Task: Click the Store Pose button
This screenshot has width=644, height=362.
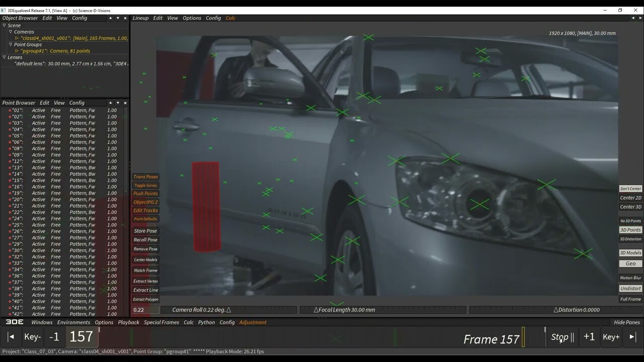Action: pos(145,230)
